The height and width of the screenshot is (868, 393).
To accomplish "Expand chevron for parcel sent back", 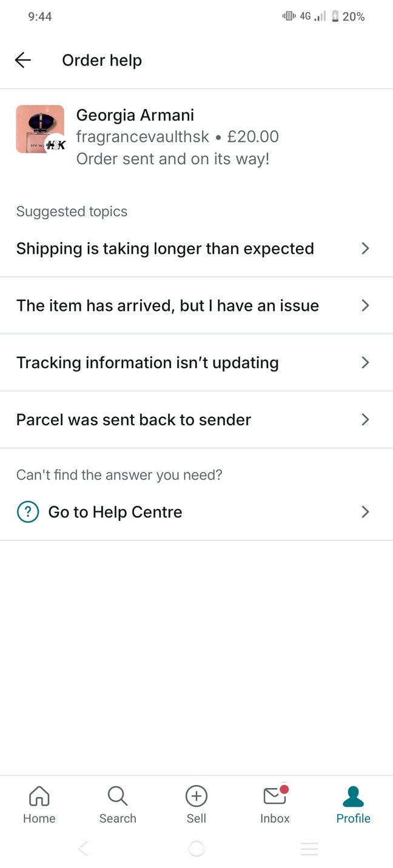I will click(x=365, y=419).
